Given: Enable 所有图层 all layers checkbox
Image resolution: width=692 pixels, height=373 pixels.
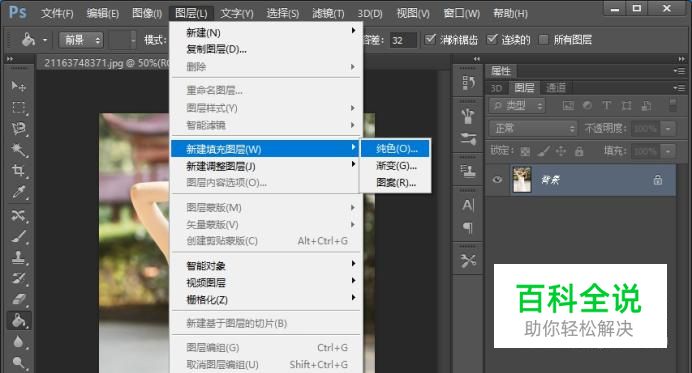Looking at the screenshot, I should point(544,40).
